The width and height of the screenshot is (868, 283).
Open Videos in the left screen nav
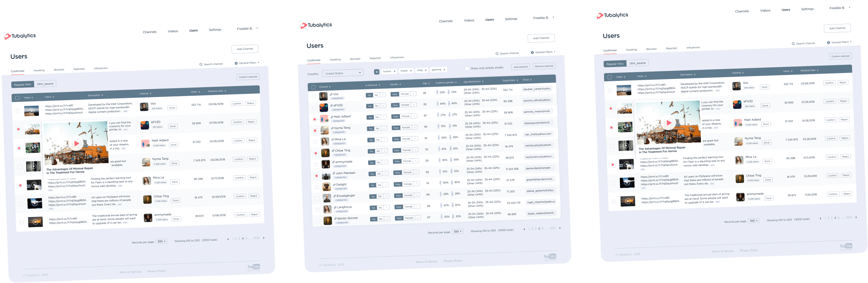point(173,31)
